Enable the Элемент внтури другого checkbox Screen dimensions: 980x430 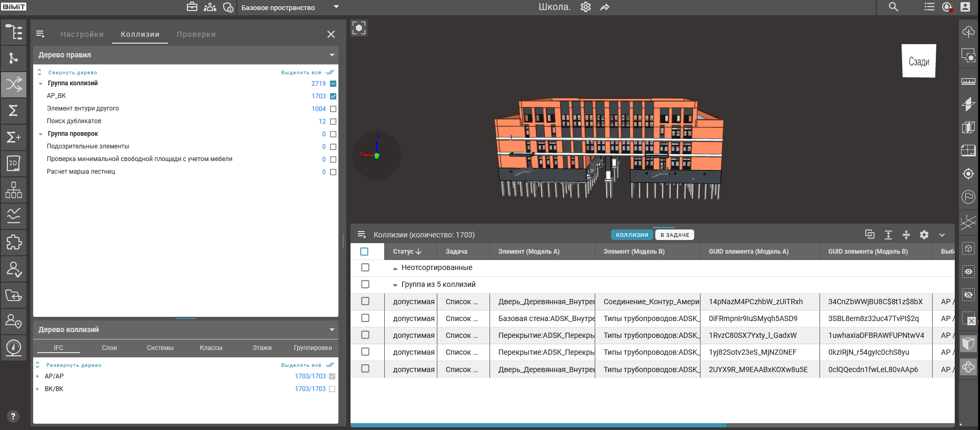(x=333, y=109)
